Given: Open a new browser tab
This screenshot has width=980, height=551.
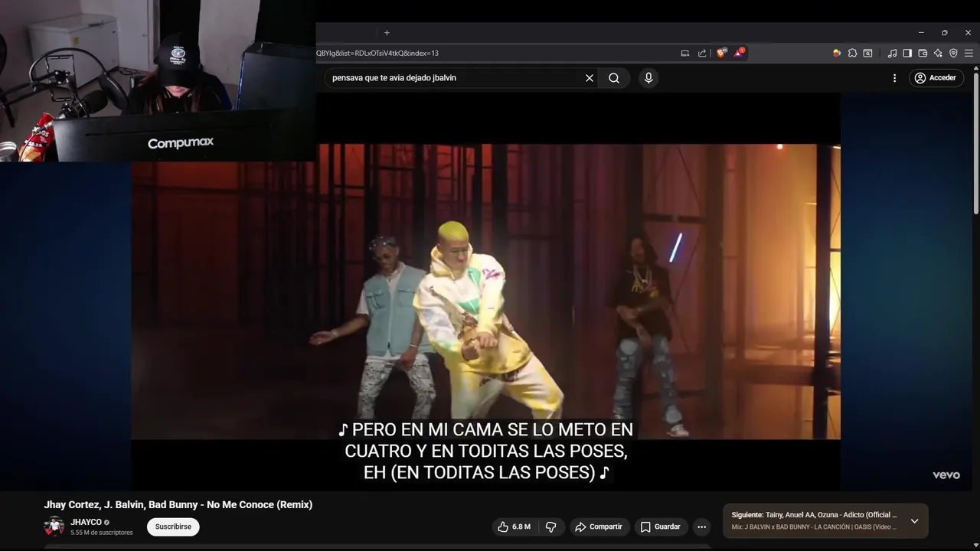Looking at the screenshot, I should tap(387, 33).
